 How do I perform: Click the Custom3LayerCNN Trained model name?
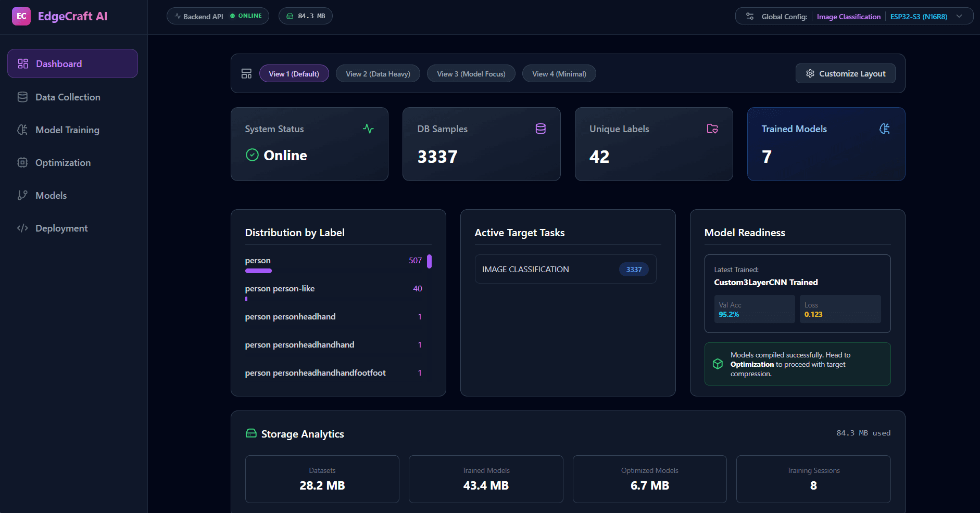766,282
